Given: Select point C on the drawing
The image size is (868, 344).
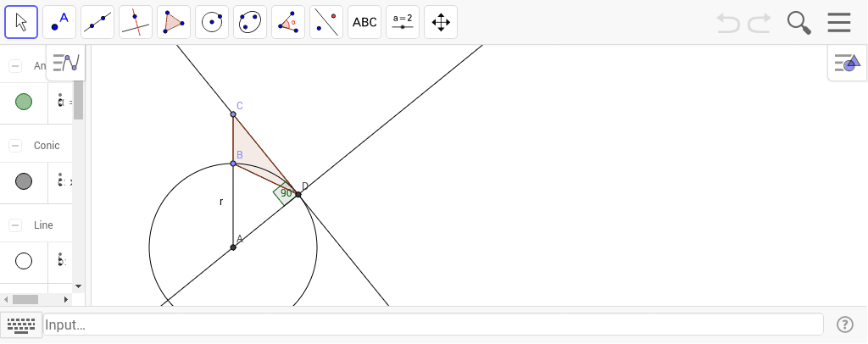Looking at the screenshot, I should tap(233, 114).
